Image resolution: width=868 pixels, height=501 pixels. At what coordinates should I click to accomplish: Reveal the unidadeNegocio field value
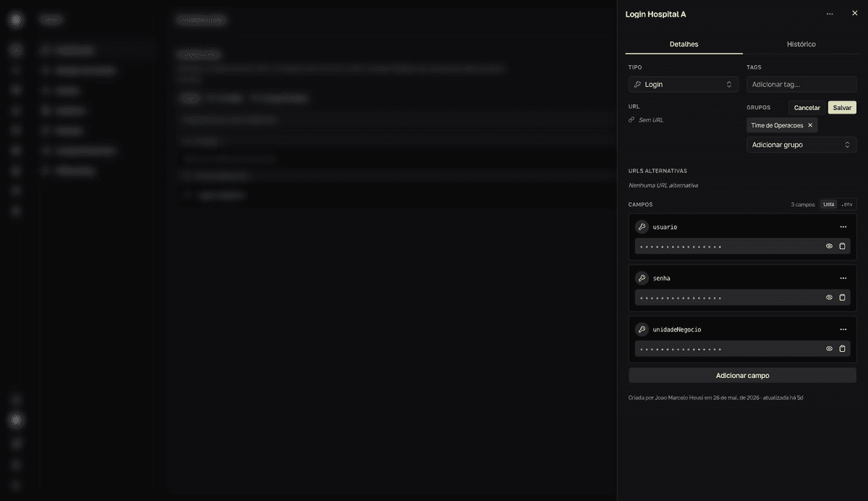tap(829, 349)
